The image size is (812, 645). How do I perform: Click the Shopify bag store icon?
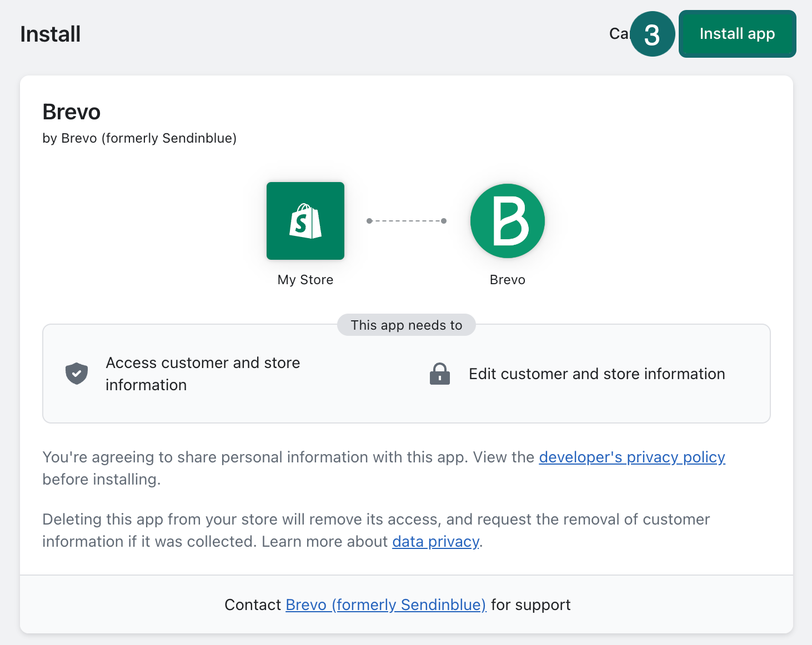(x=305, y=221)
